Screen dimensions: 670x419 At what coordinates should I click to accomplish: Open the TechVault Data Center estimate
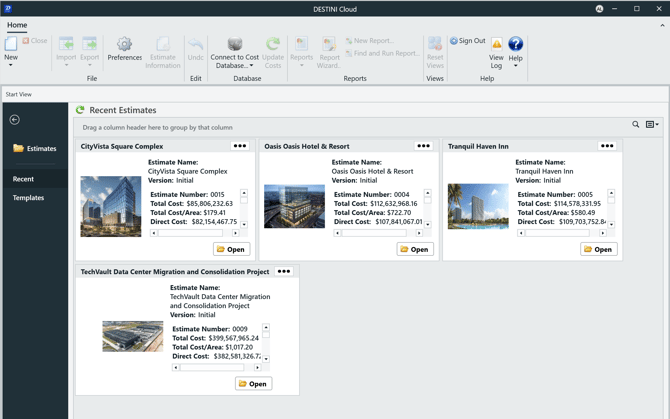tap(253, 383)
